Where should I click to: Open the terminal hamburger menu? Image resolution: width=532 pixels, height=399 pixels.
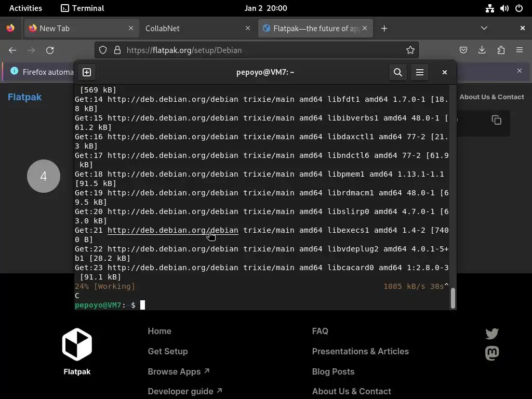click(x=420, y=72)
